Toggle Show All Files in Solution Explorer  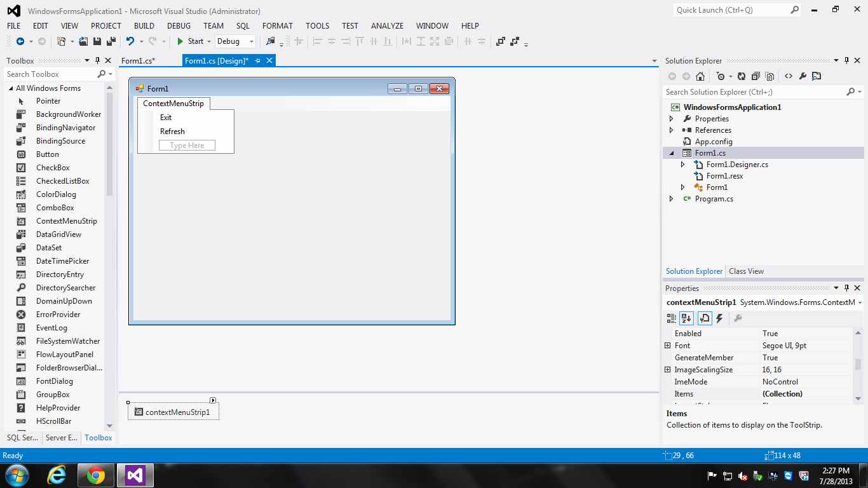point(770,76)
